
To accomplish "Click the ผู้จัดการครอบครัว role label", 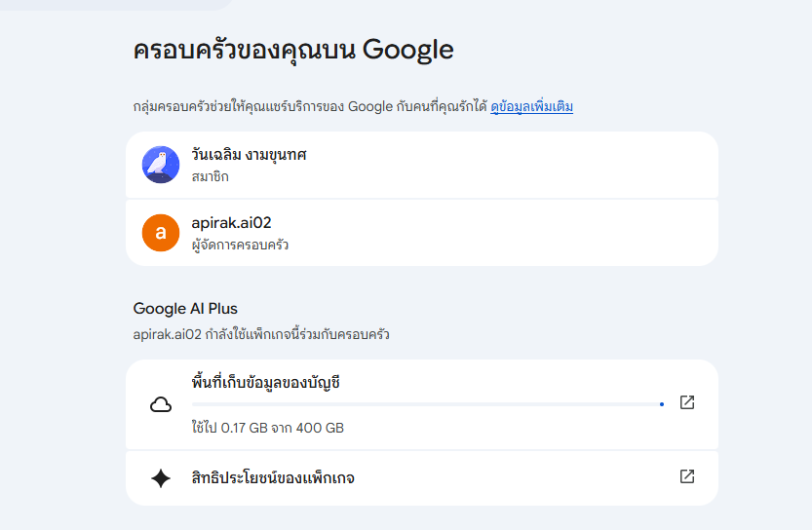I will 240,245.
